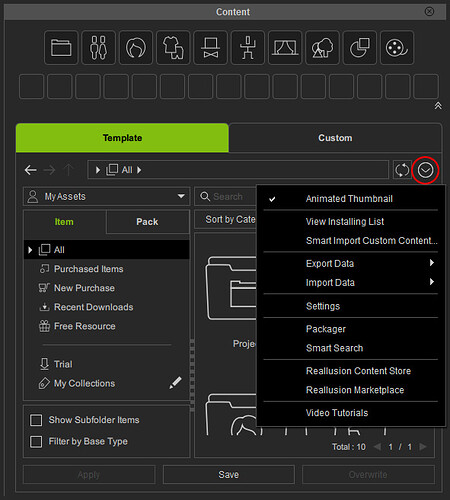Toggle Animated Thumbnail menu option

351,199
